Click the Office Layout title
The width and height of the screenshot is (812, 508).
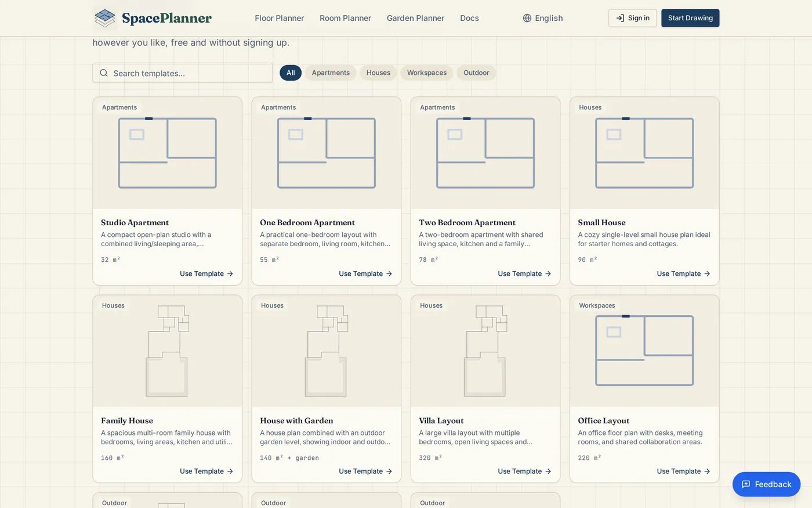click(x=604, y=421)
